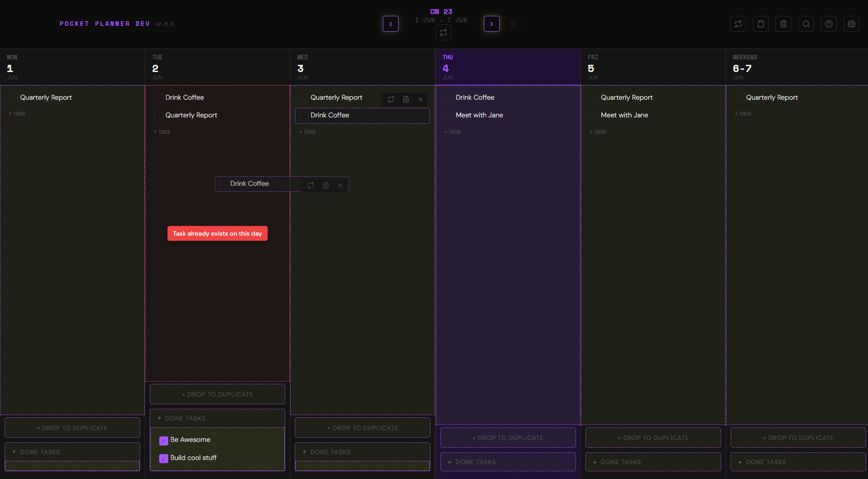Check Tuesday's Drink Coffee task
The height and width of the screenshot is (479, 868).
click(159, 98)
